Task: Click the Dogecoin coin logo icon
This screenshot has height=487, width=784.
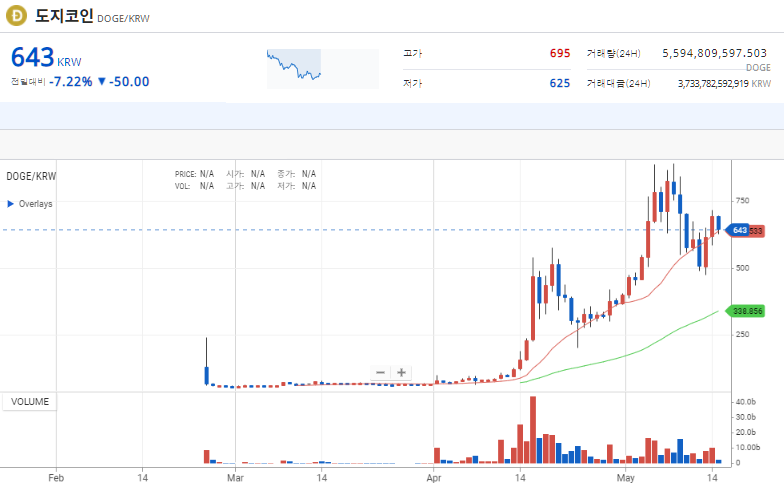Action: click(x=16, y=16)
